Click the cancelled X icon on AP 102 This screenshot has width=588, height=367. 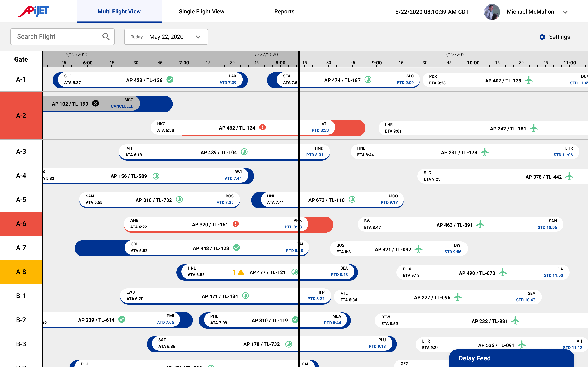pos(96,103)
